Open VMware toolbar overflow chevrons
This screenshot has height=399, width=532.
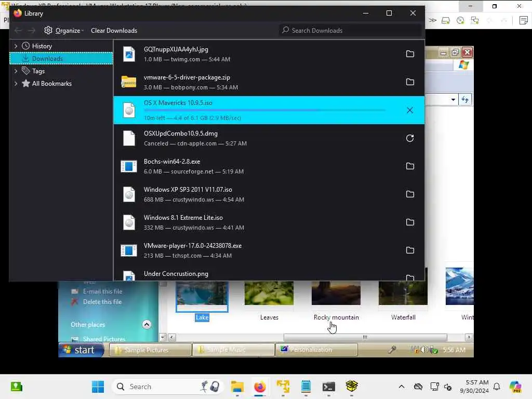(432, 20)
